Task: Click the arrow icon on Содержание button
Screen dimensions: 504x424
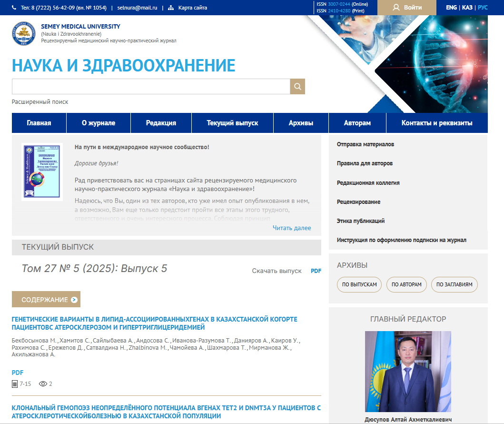Action: tap(74, 300)
